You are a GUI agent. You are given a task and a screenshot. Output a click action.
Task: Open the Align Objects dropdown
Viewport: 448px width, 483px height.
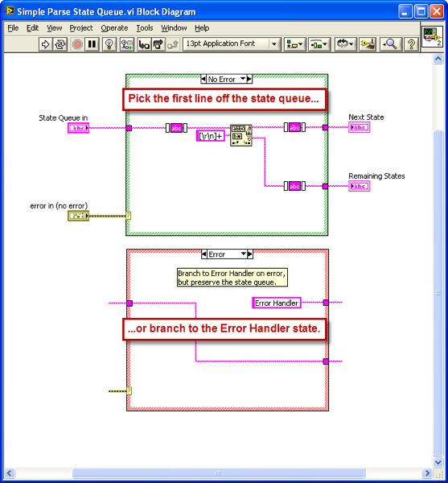click(294, 44)
